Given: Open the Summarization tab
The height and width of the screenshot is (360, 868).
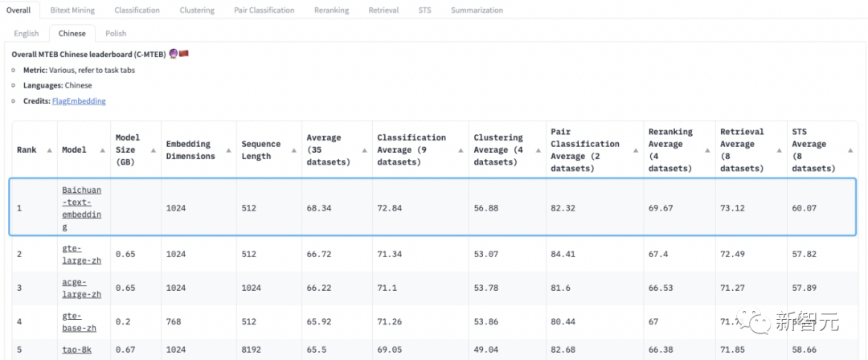Looking at the screenshot, I should pyautogui.click(x=477, y=10).
